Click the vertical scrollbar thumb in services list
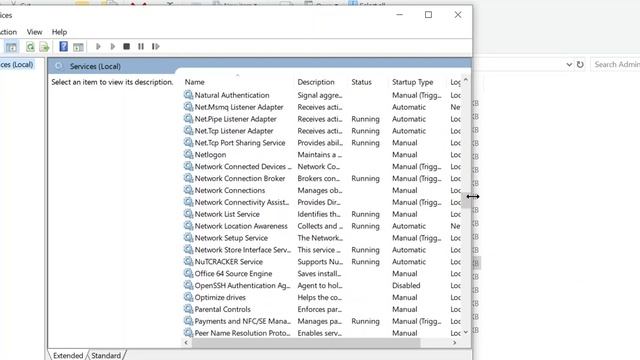The image size is (640, 360). pyautogui.click(x=466, y=200)
